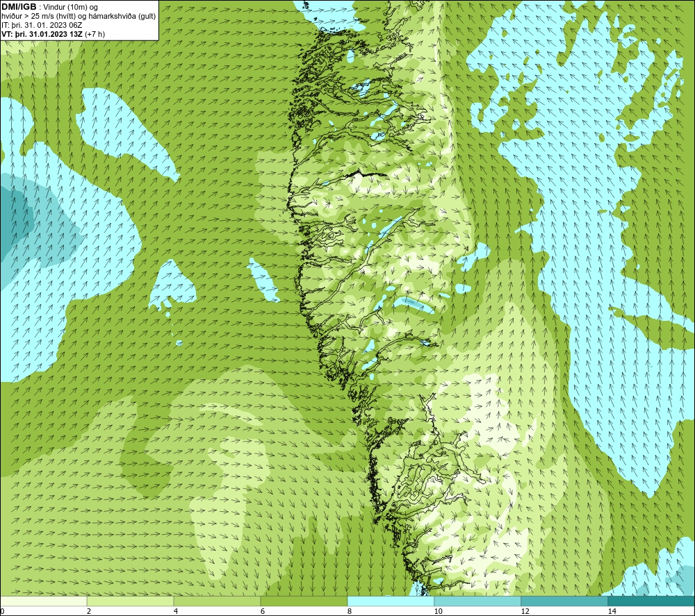Click the '2' label on the wind scale
Viewport: 695px width, 616px height.
tap(89, 611)
